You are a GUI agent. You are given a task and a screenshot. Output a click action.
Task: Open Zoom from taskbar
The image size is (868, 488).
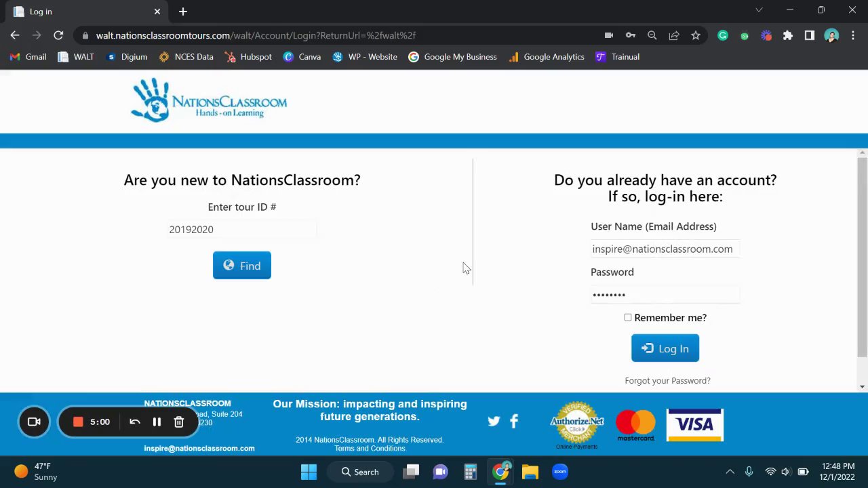click(x=560, y=472)
